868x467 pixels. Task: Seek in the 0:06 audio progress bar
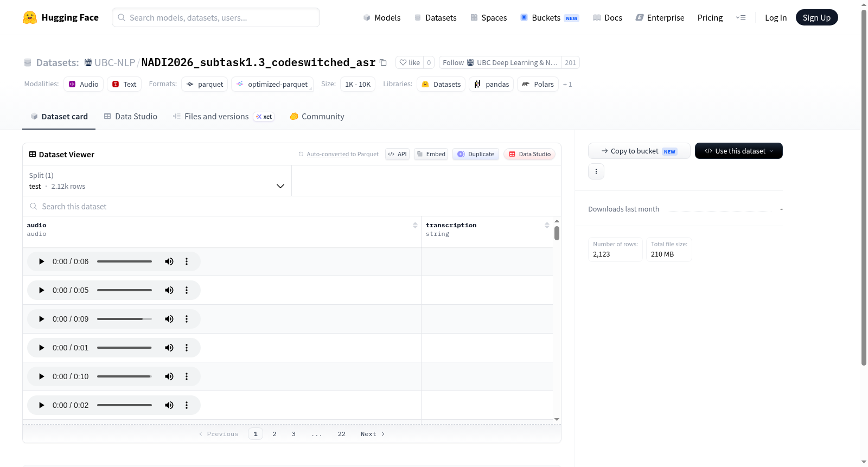coord(124,261)
